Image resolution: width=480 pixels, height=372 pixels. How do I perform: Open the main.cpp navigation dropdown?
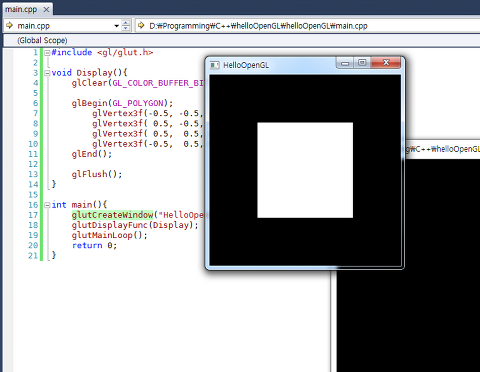click(x=116, y=26)
